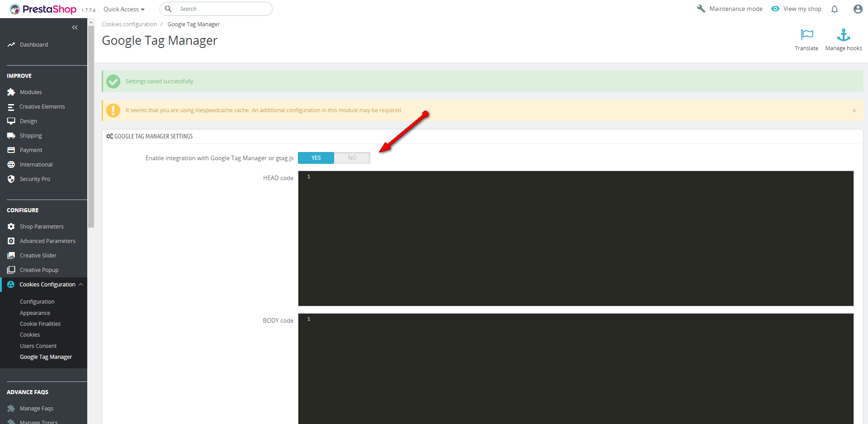Click the Creative Slider image icon
This screenshot has height=424, width=868.
point(11,256)
